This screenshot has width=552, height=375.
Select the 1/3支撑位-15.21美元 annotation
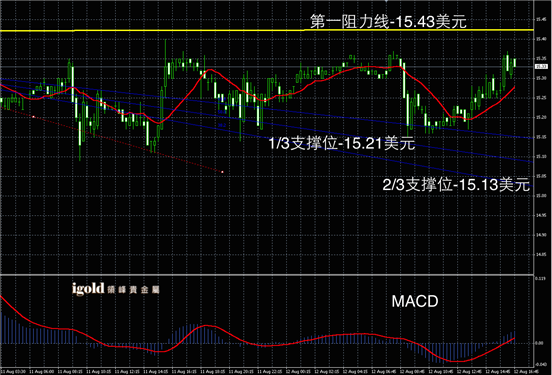pyautogui.click(x=342, y=143)
